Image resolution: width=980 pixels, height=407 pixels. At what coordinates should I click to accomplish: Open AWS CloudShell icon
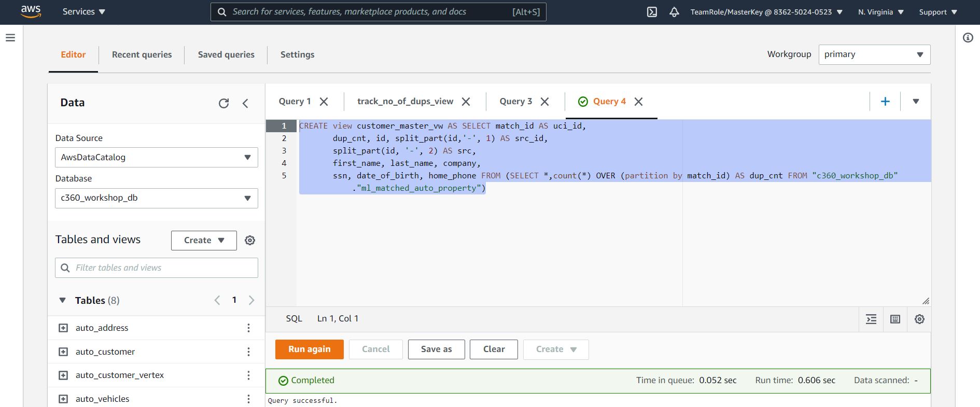[652, 12]
